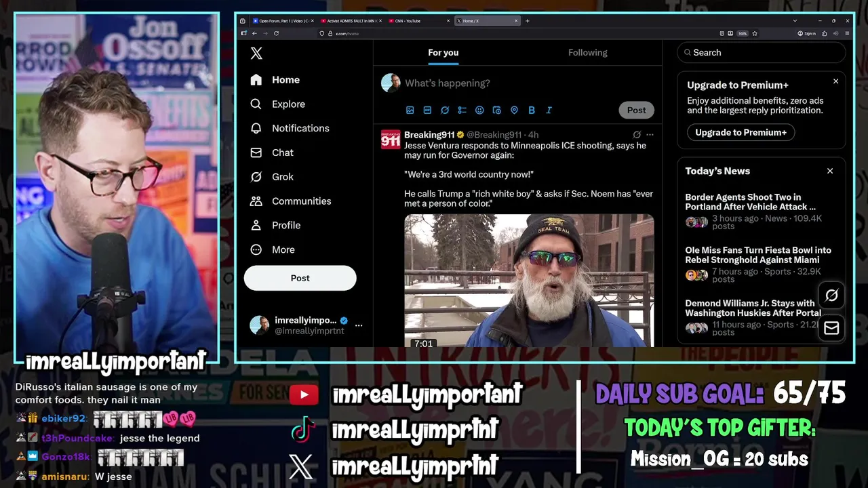868x488 pixels.
Task: Open a new browser tab with plus
Action: pyautogui.click(x=528, y=21)
